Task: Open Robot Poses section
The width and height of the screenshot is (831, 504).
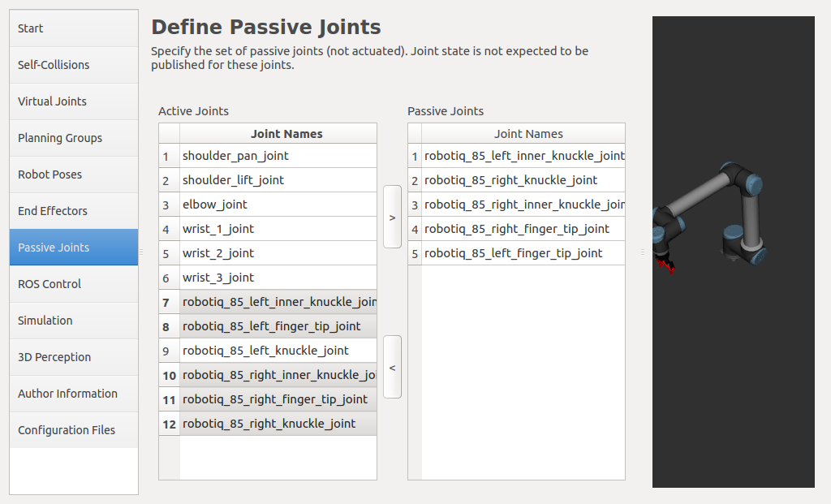Action: click(74, 174)
